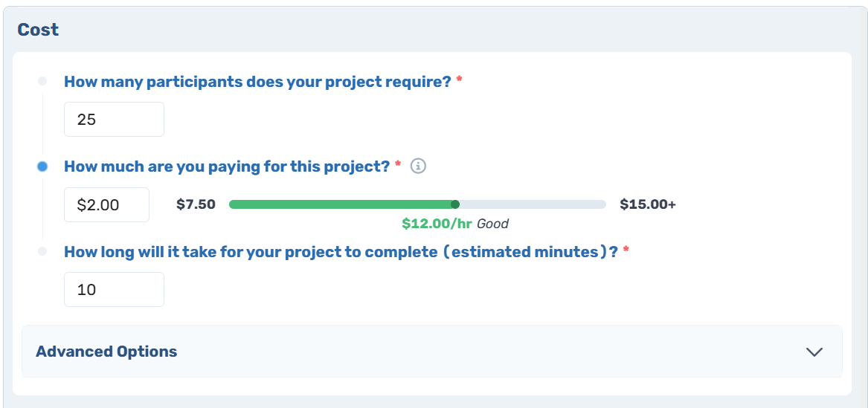Click the red asterisk after participants question
Viewport: 868px width, 408px height.
[459, 81]
